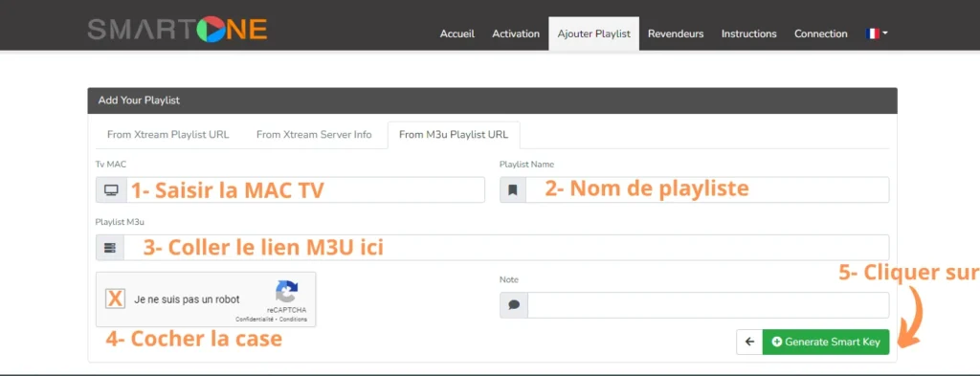Open the reCAPTCHA Conditions link
This screenshot has width=980, height=376.
tap(293, 320)
